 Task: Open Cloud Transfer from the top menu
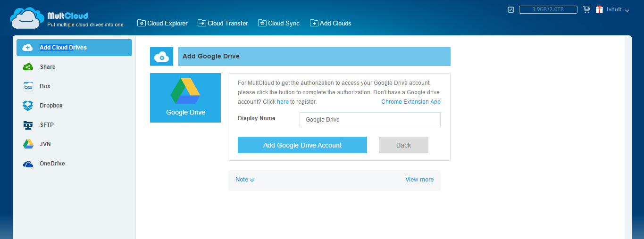point(223,23)
